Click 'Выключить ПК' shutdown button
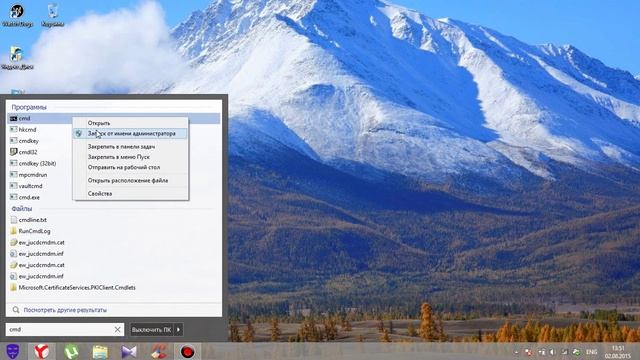 (x=151, y=329)
